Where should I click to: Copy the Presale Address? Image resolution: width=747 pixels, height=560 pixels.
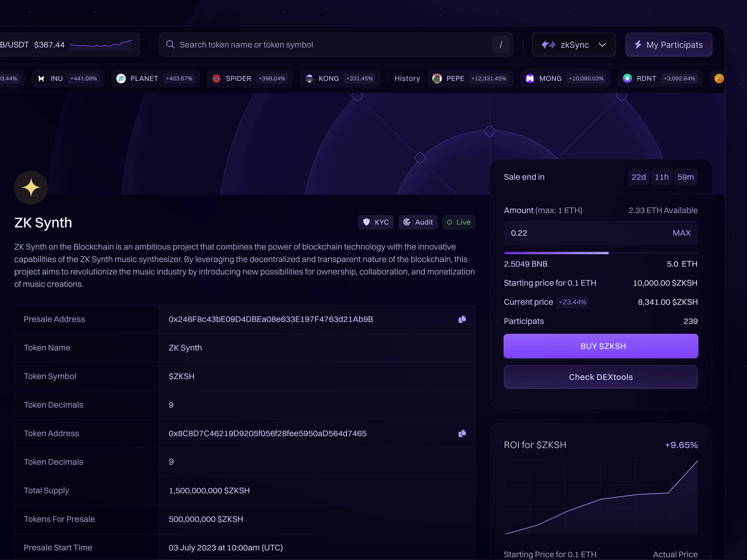[462, 319]
